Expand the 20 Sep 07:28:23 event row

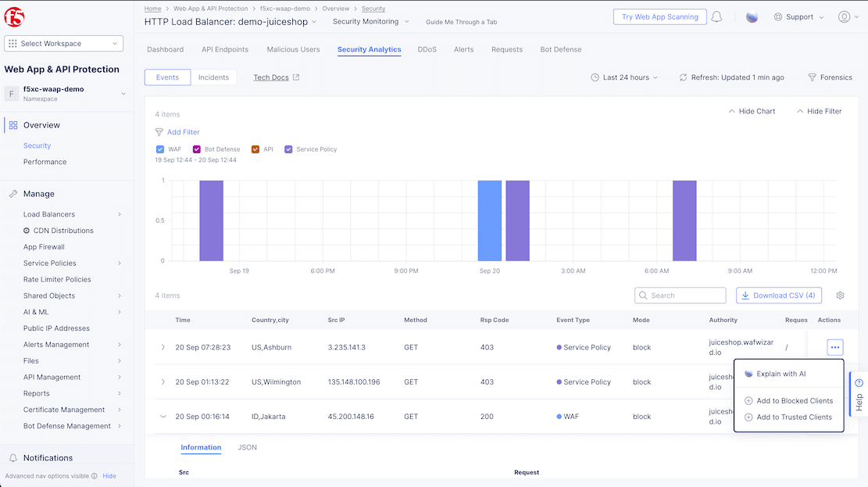click(163, 347)
